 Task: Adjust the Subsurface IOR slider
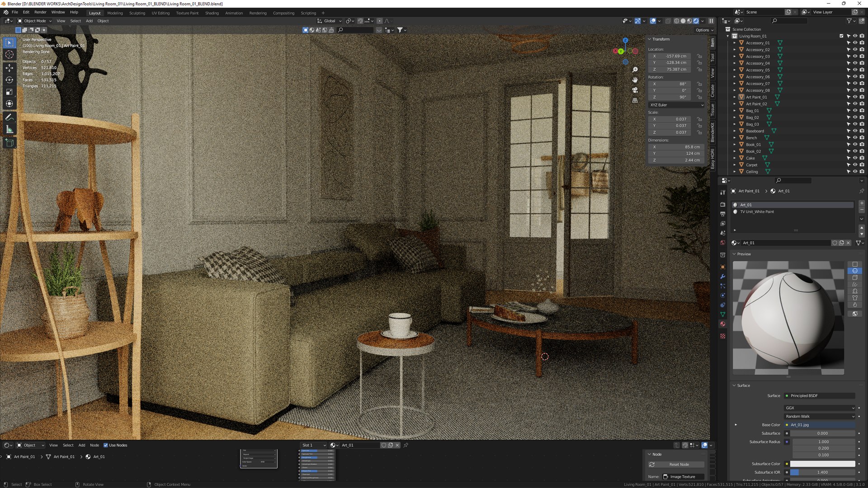click(822, 472)
